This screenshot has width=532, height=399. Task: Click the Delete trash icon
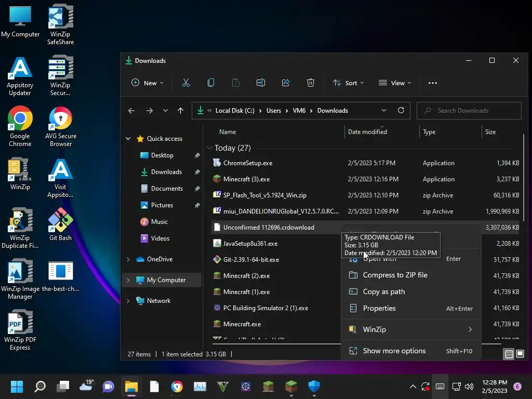311,83
